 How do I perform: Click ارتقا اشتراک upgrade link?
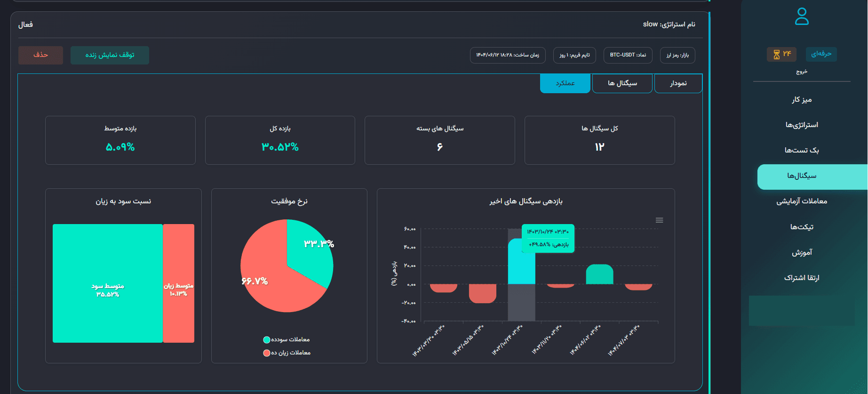point(802,278)
